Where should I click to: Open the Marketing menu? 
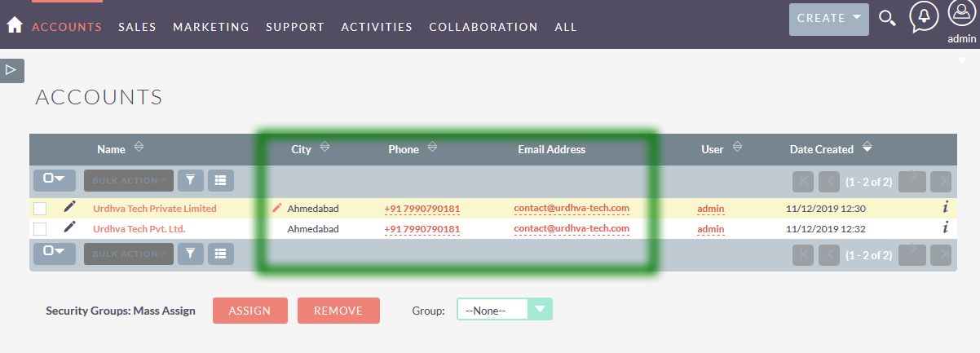point(211,27)
